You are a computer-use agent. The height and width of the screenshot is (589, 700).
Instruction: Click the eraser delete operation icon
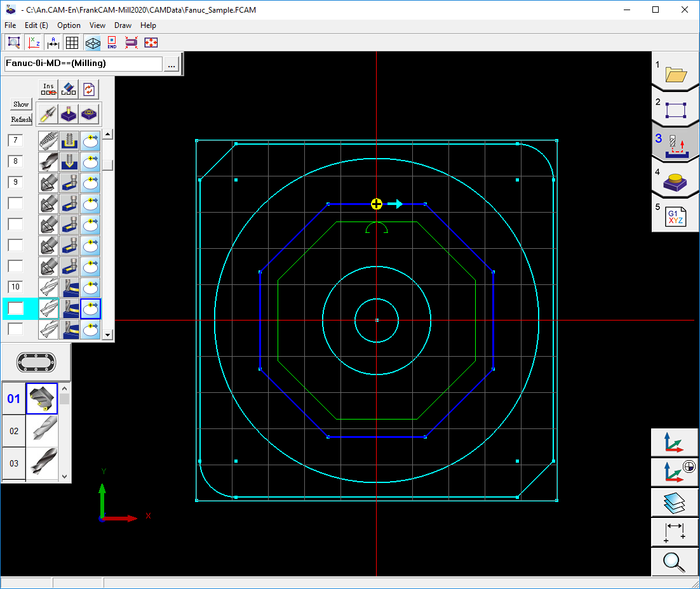(69, 89)
